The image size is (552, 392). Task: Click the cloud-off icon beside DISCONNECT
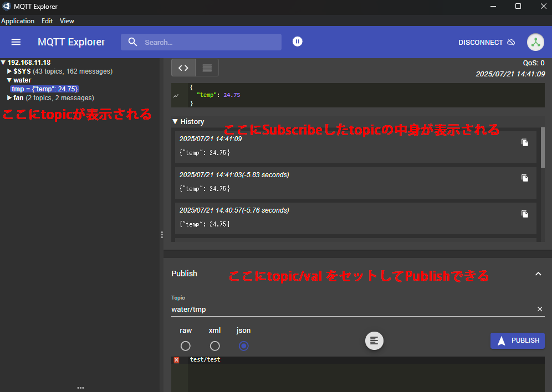511,42
